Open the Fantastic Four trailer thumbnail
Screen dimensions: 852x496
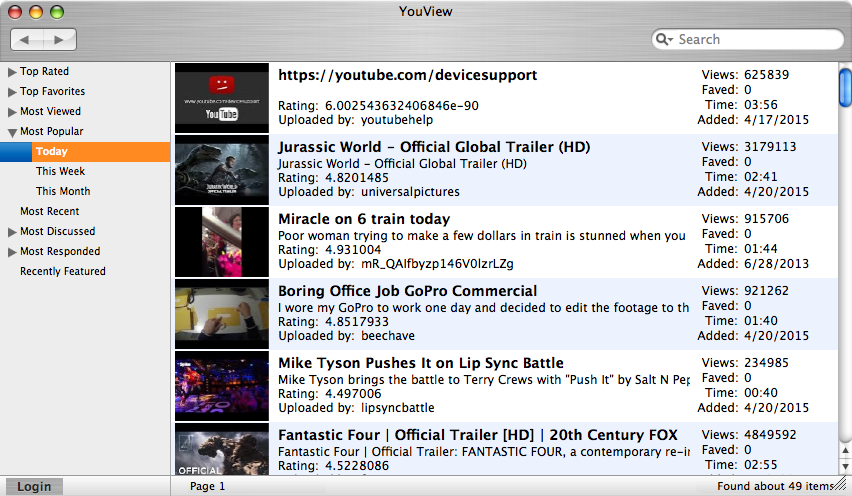pyautogui.click(x=222, y=449)
